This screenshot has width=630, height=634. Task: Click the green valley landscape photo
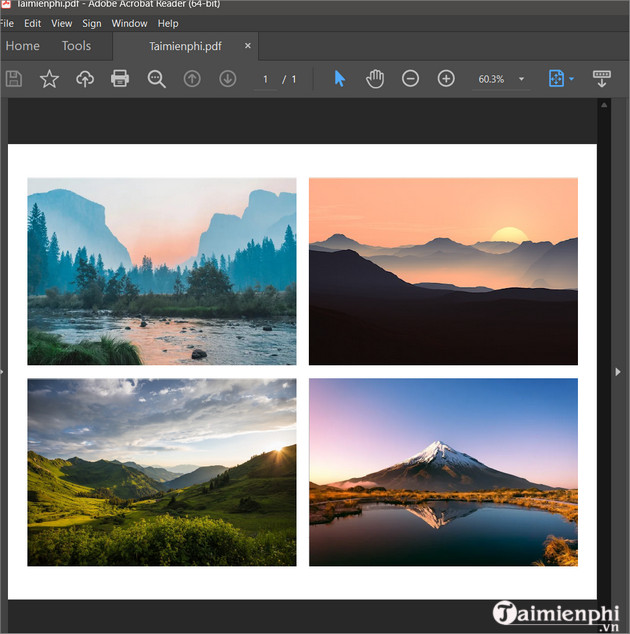pos(162,472)
